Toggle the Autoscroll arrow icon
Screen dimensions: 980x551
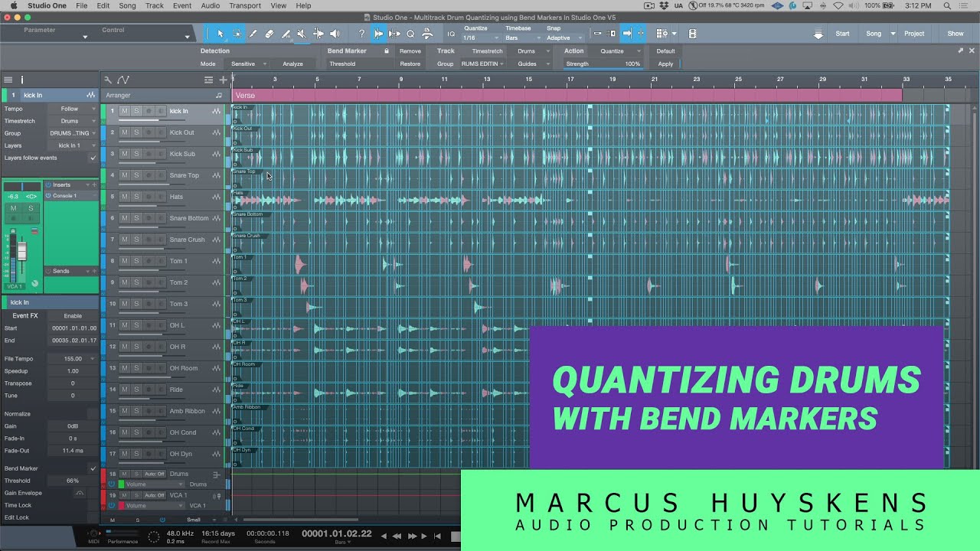626,34
